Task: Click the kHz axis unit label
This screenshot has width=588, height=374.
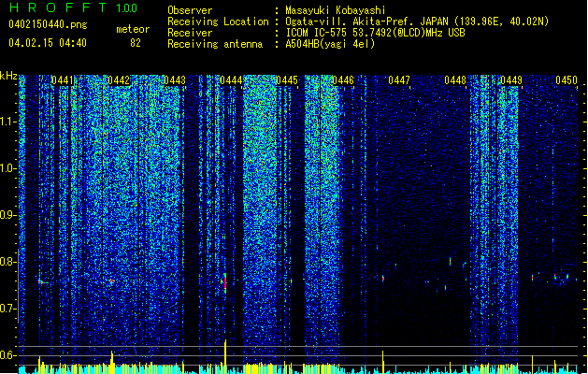Action: pos(8,76)
